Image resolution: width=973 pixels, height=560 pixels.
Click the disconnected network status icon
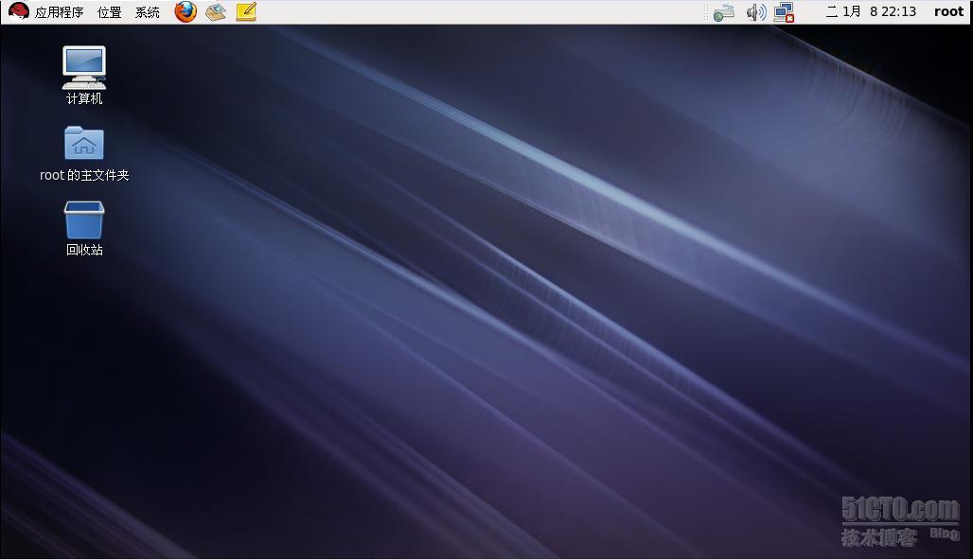(x=785, y=12)
